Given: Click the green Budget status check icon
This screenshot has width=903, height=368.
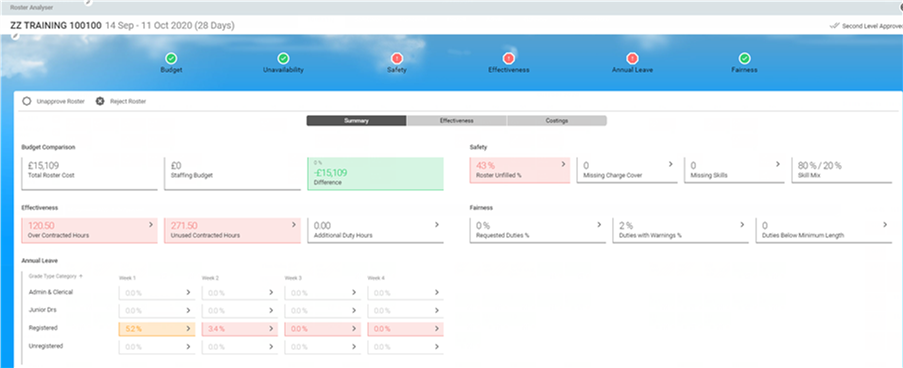Looking at the screenshot, I should [x=171, y=58].
